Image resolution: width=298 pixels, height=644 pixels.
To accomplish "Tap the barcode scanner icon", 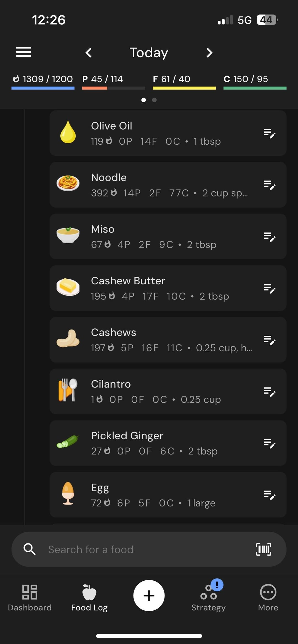I will click(x=264, y=549).
